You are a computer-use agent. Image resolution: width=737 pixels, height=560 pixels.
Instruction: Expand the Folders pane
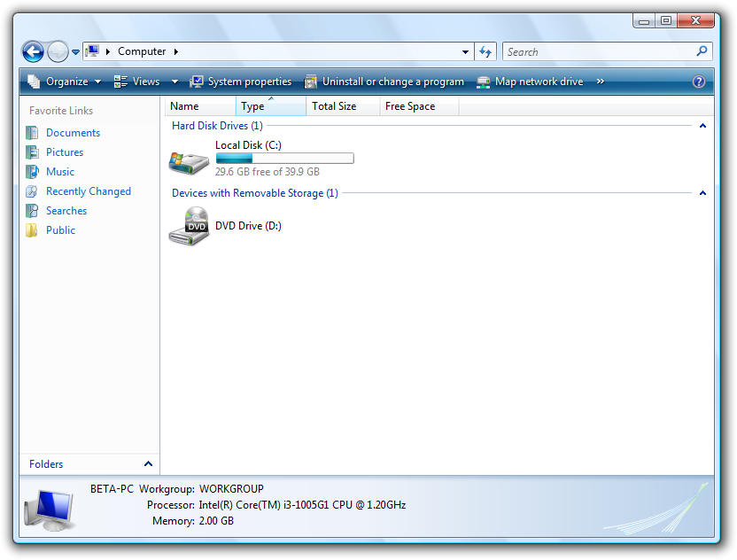[x=148, y=464]
